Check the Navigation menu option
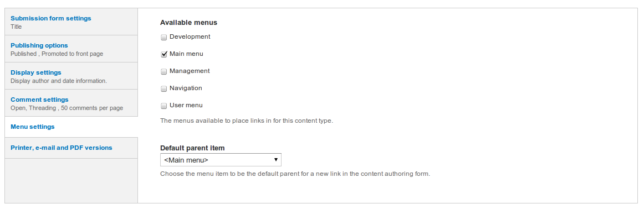The width and height of the screenshot is (644, 209). pos(164,89)
